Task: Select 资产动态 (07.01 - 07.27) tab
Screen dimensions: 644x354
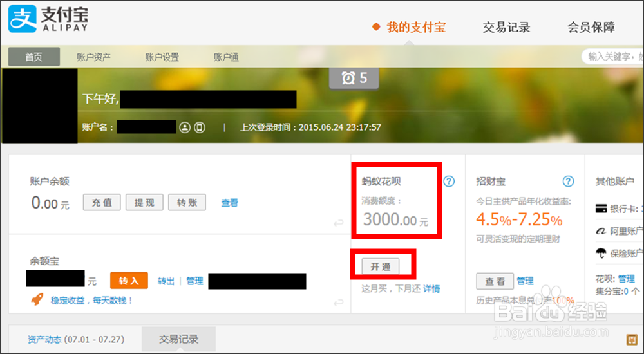Action: click(x=76, y=340)
